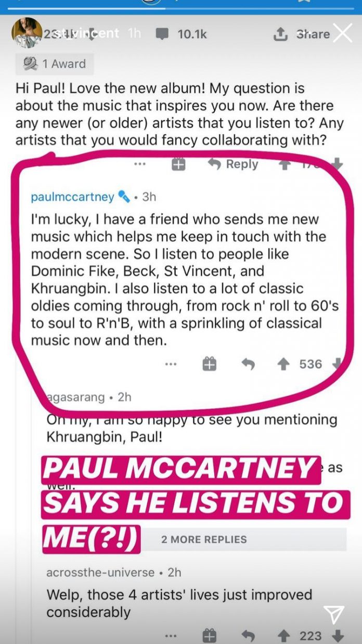Expand 2 MORE REPLIES
This screenshot has height=644, width=362.
204,539
